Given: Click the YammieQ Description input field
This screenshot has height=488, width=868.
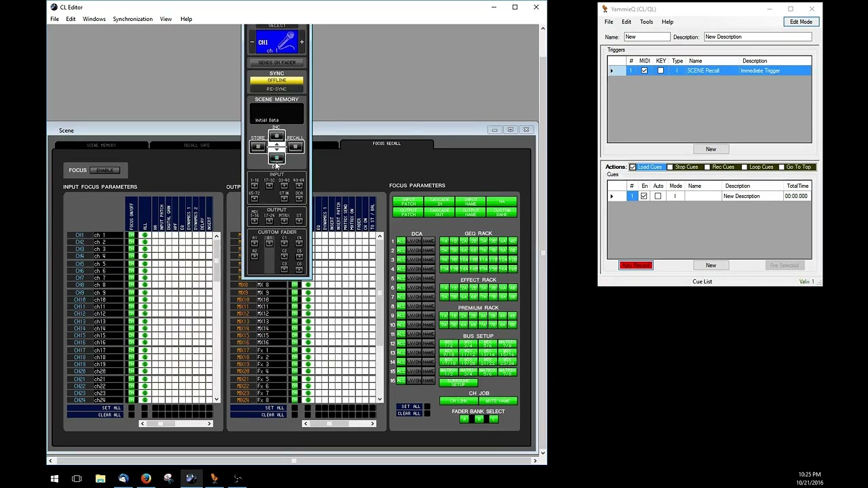Looking at the screenshot, I should 757,37.
